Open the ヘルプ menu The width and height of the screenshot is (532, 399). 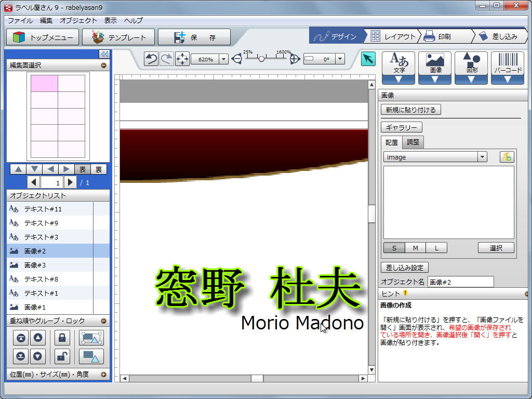[134, 20]
